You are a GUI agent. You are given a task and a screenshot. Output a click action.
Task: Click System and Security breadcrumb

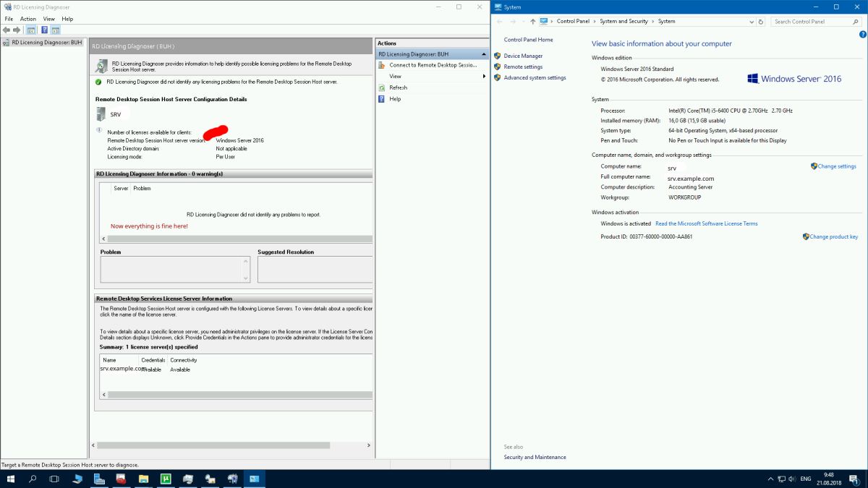[x=624, y=22]
